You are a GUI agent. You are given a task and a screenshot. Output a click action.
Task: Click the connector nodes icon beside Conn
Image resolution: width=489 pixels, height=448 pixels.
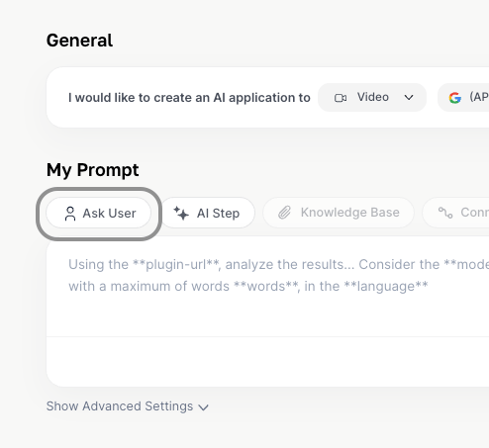[445, 213]
